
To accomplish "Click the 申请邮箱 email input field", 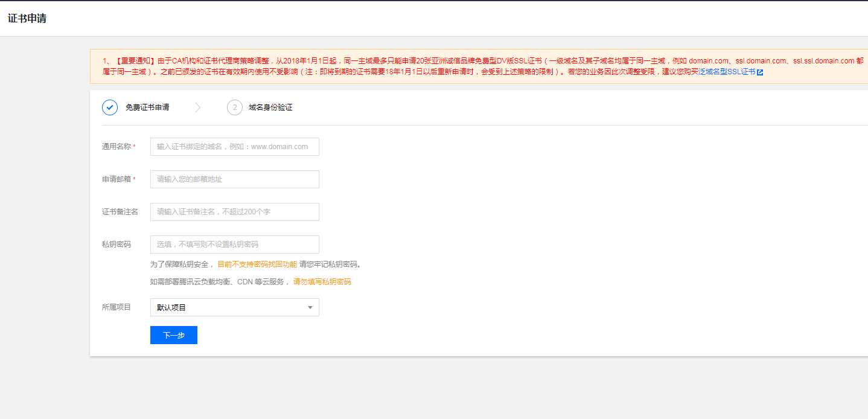I will pos(234,179).
